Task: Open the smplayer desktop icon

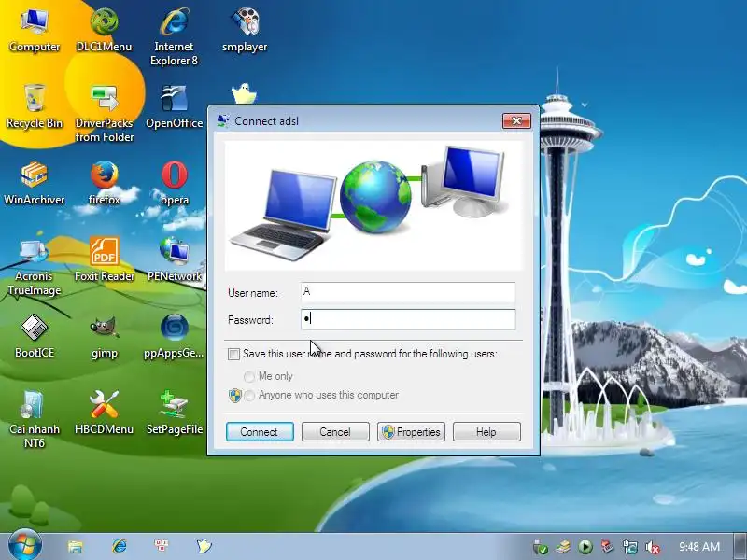Action: pyautogui.click(x=245, y=31)
